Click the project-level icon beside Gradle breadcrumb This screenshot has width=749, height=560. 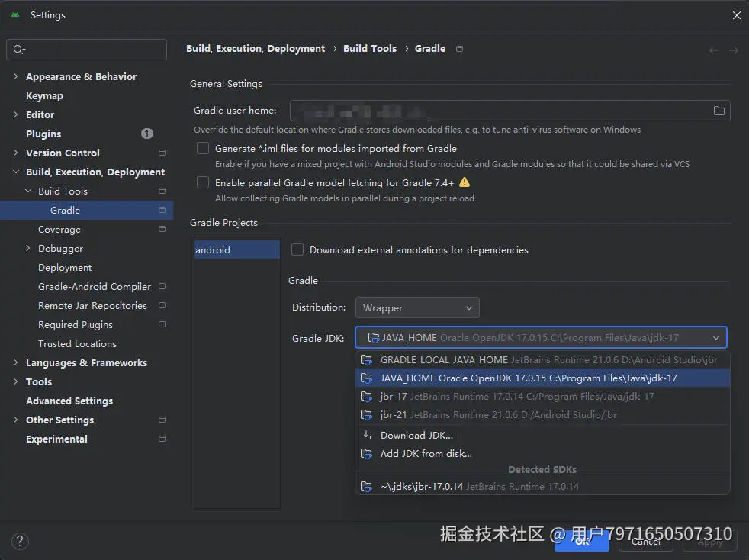(459, 49)
